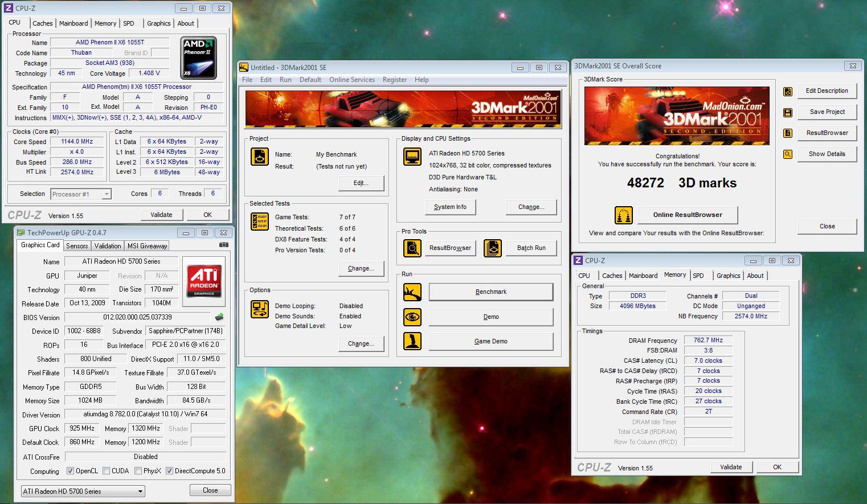The width and height of the screenshot is (867, 504).
Task: Click the Batch Run icon in Pro Tools
Action: (493, 248)
